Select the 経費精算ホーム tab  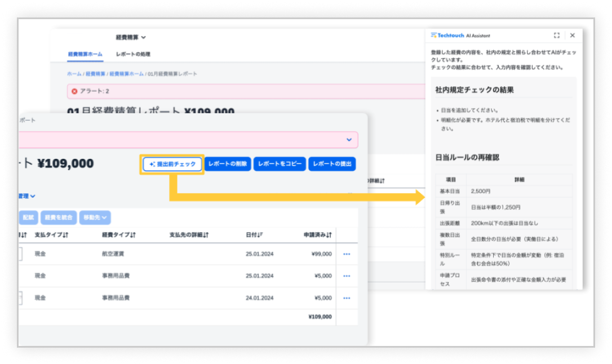coord(85,54)
